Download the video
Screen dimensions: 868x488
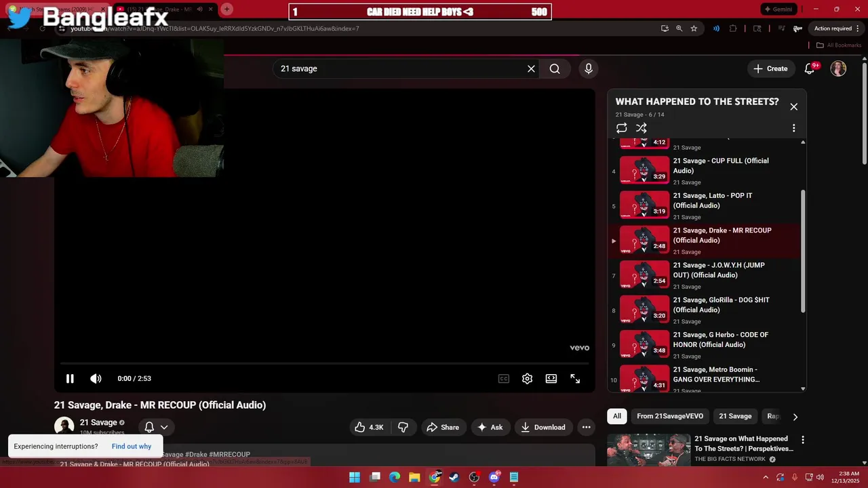pos(543,427)
